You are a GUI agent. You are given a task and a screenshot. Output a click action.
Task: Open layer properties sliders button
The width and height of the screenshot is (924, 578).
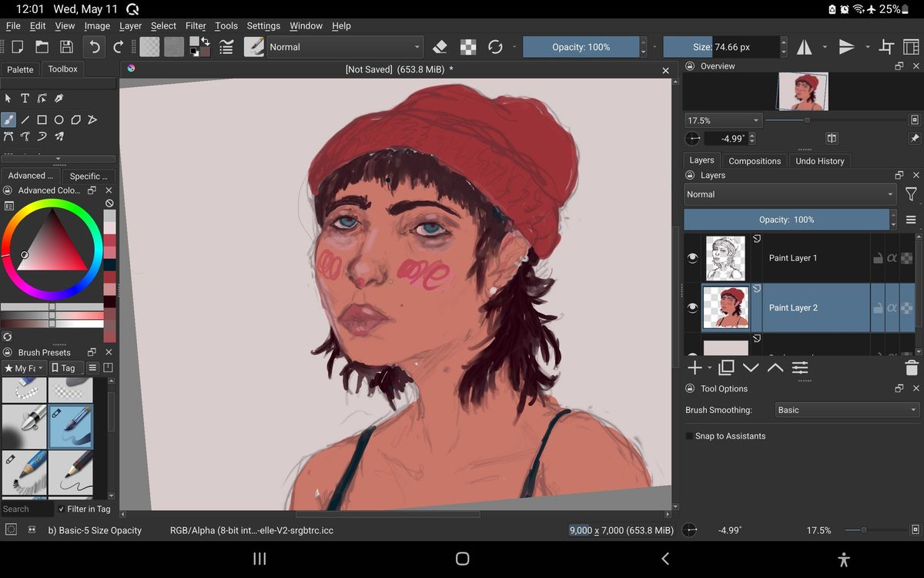point(800,368)
